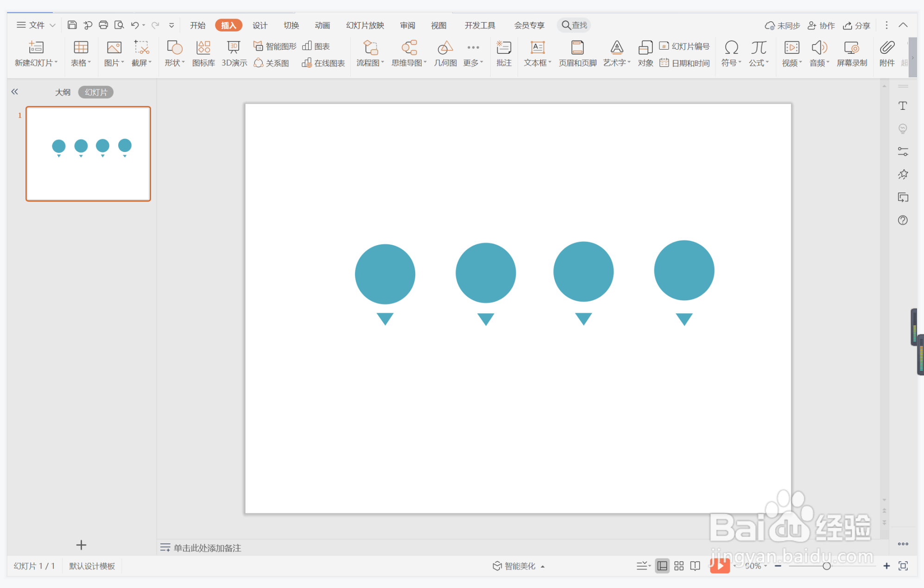Select slide 1 thumbnail
Viewport: 924px width, 588px height.
click(88, 154)
